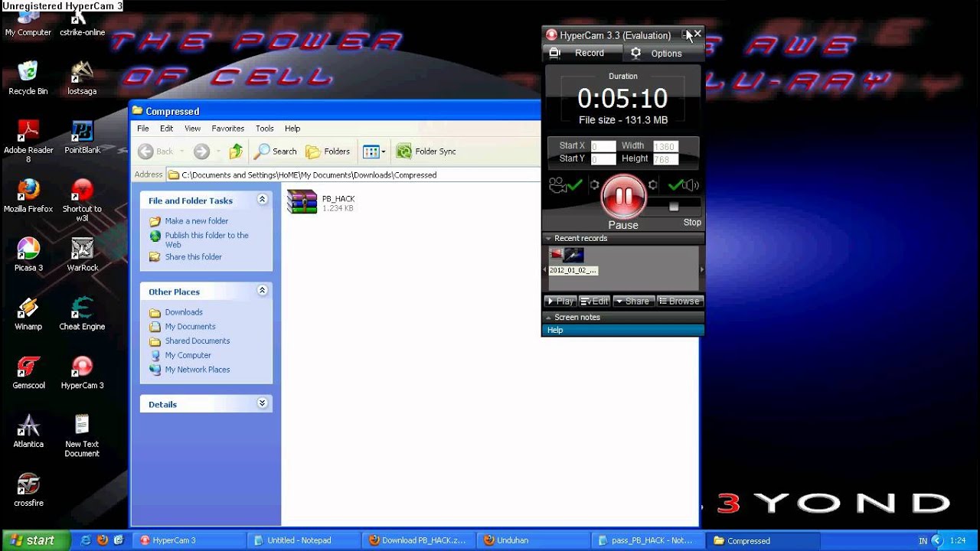Image resolution: width=980 pixels, height=551 pixels.
Task: Open the Favorites menu
Action: click(228, 129)
